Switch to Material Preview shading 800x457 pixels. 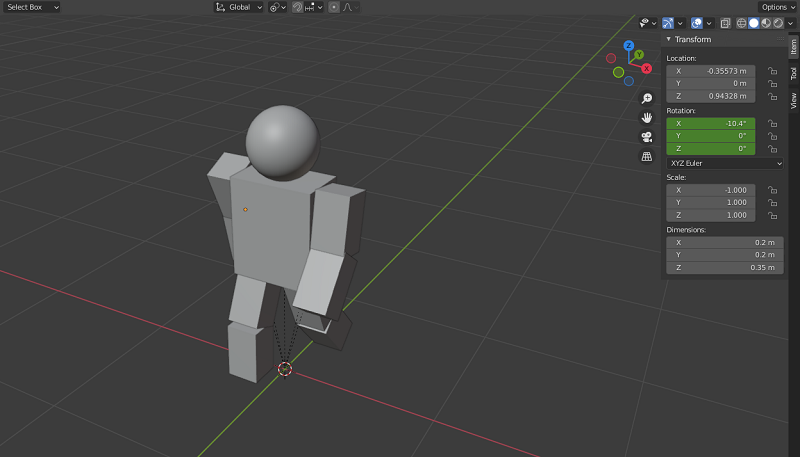pos(766,23)
